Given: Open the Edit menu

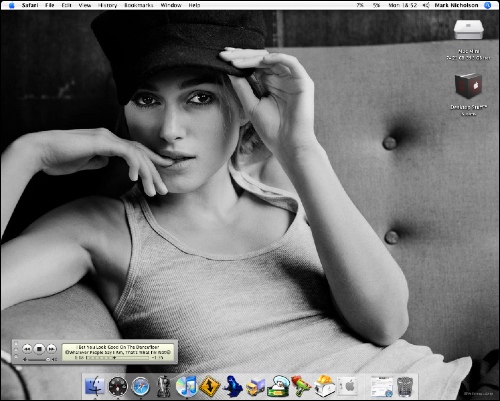Looking at the screenshot, I should pyautogui.click(x=66, y=5).
